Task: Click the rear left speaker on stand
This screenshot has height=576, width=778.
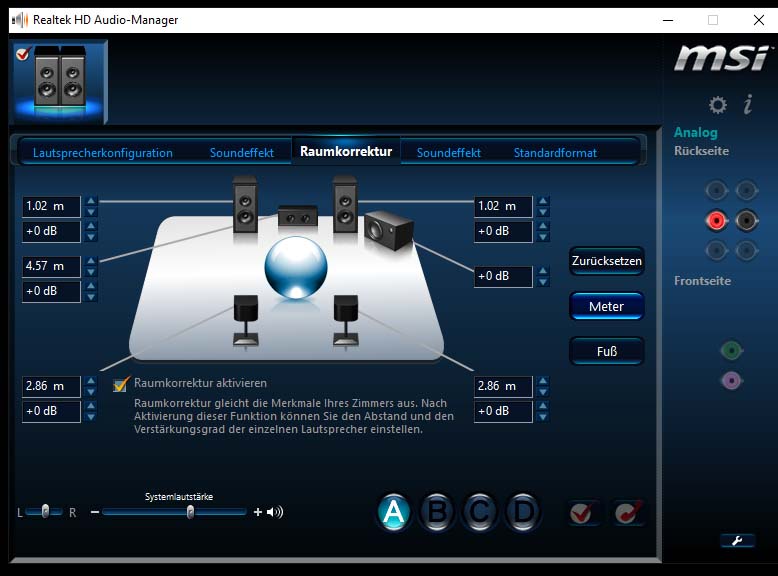Action: pos(246,320)
